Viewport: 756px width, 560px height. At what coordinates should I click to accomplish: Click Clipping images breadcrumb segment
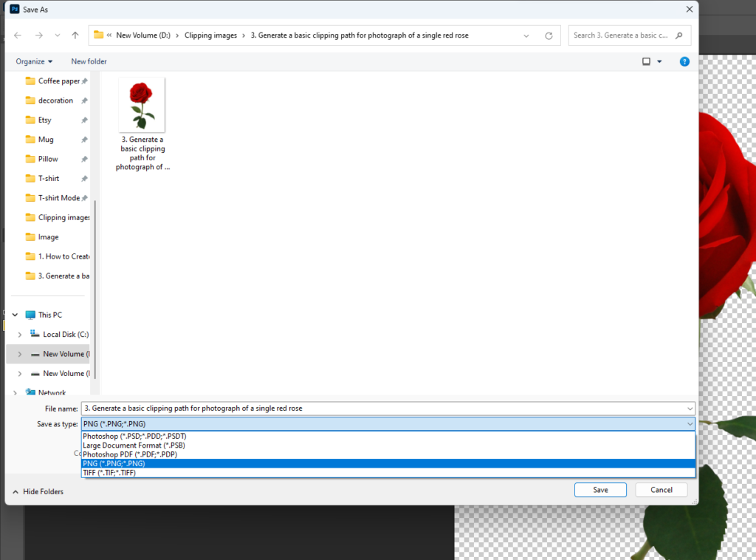(x=210, y=35)
